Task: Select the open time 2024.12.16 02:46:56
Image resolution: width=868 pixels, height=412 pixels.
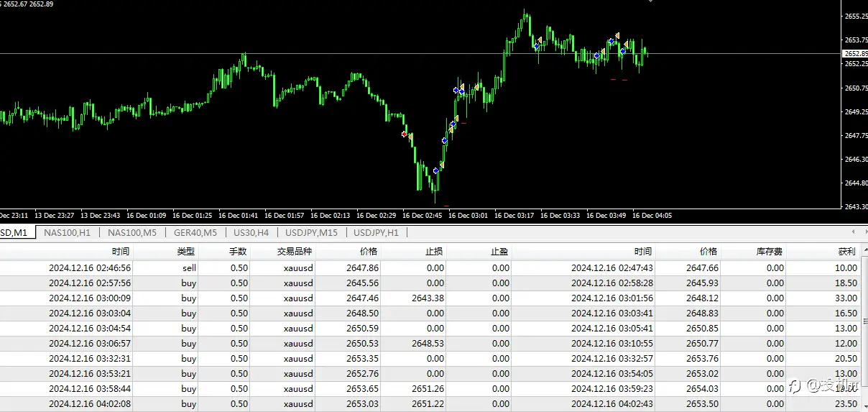Action: [90, 267]
